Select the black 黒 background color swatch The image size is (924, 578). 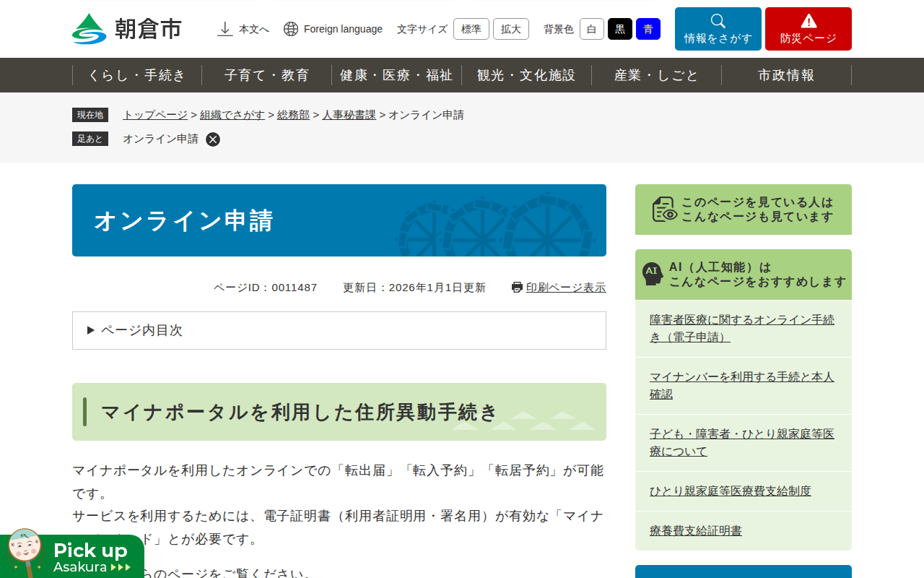pos(619,29)
